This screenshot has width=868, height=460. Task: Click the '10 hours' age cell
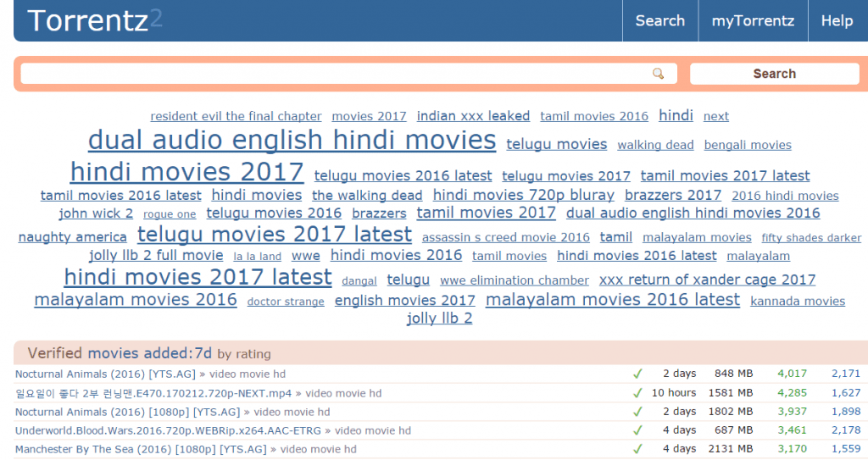(x=674, y=392)
